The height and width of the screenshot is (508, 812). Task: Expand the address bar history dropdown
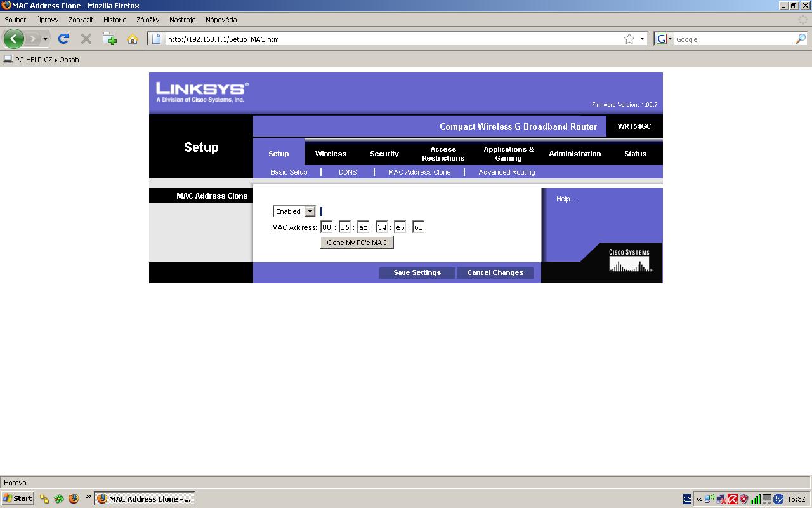tap(642, 39)
